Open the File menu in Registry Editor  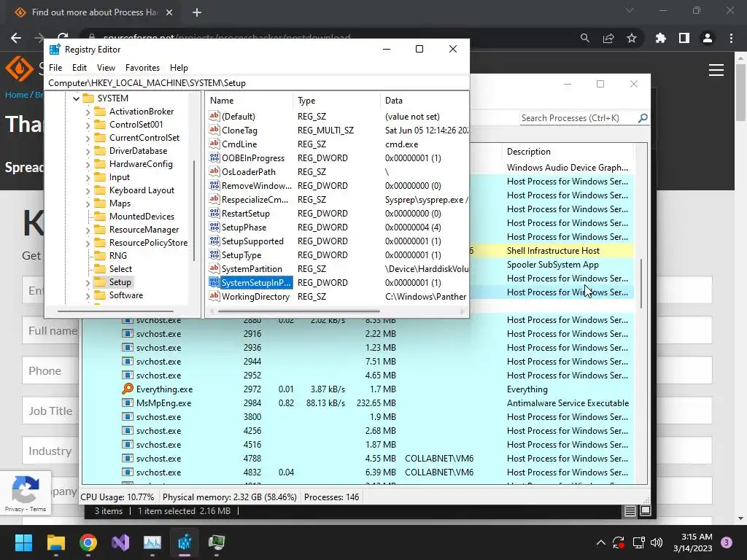tap(55, 68)
